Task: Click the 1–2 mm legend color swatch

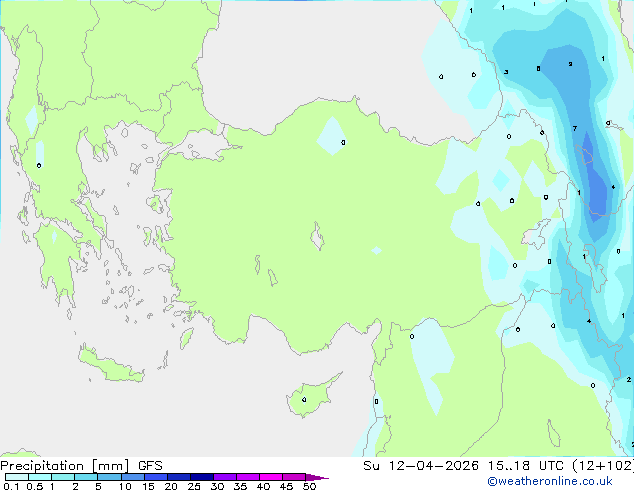Action: [x=63, y=477]
